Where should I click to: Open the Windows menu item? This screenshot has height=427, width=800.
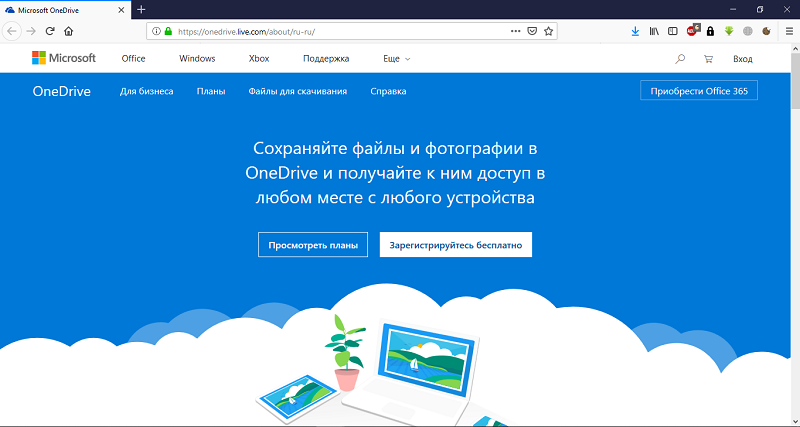pos(197,59)
